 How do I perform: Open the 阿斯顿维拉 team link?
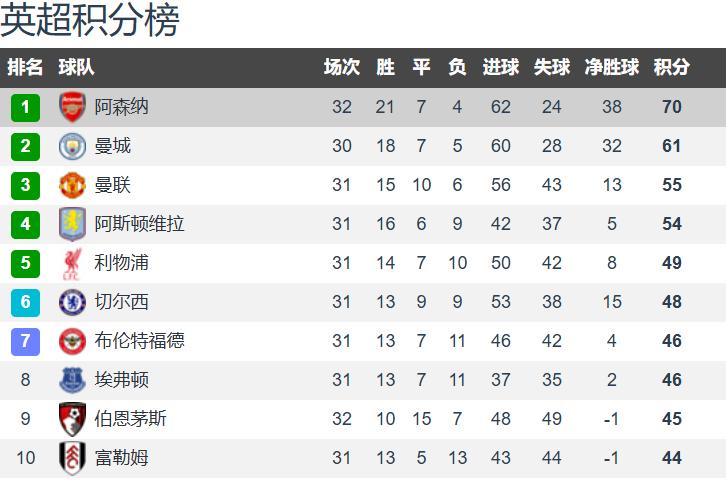tap(139, 224)
